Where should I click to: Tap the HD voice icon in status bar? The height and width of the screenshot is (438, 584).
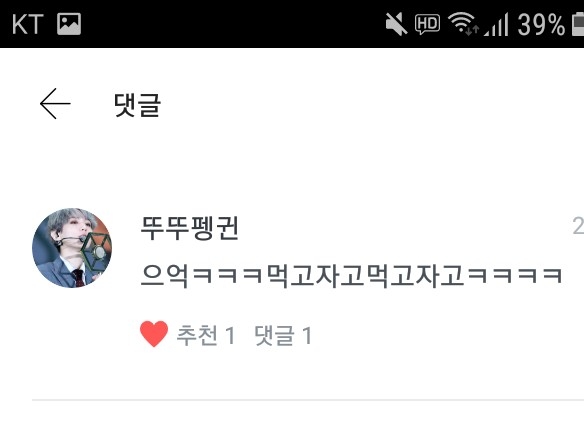(427, 24)
